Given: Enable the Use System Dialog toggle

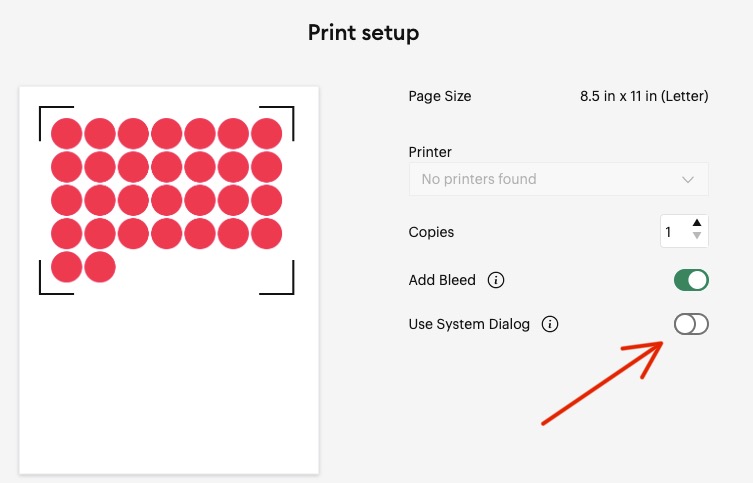Looking at the screenshot, I should tap(691, 324).
